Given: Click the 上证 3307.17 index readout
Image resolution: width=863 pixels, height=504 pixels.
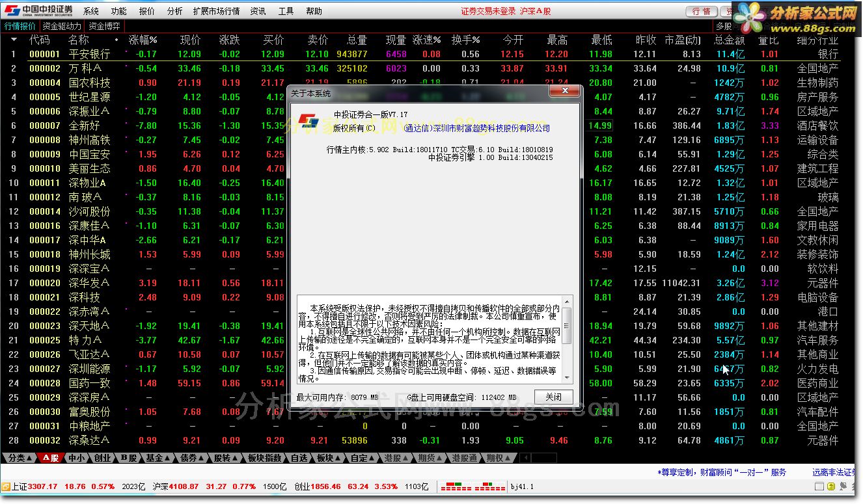Looking at the screenshot, I should [34, 486].
